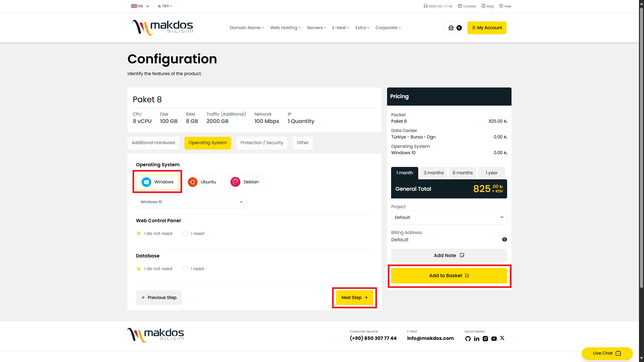The width and height of the screenshot is (644, 362).
Task: Click the GitHub social media icon
Action: point(468,339)
